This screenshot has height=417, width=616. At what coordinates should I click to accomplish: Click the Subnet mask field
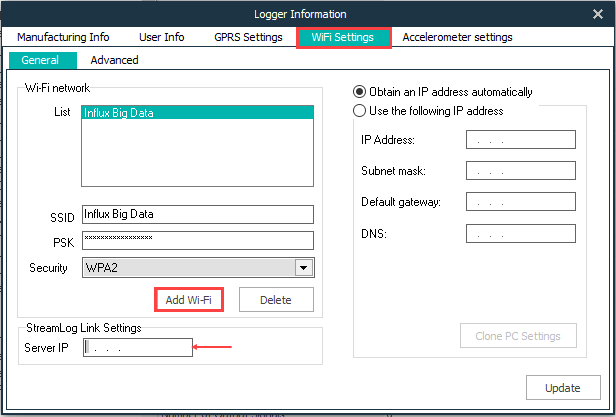[520, 171]
